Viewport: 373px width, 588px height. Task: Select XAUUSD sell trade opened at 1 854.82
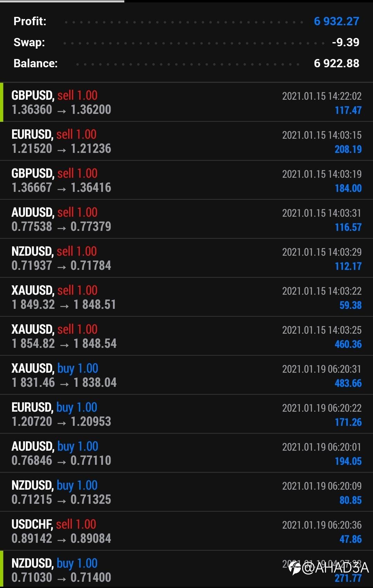click(186, 336)
